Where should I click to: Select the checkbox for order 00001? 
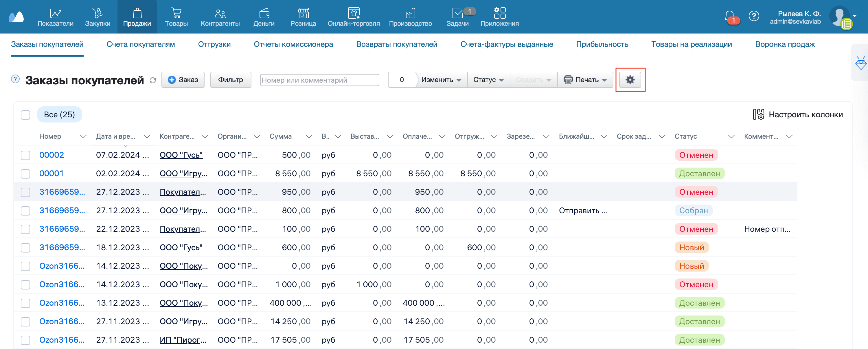click(26, 174)
